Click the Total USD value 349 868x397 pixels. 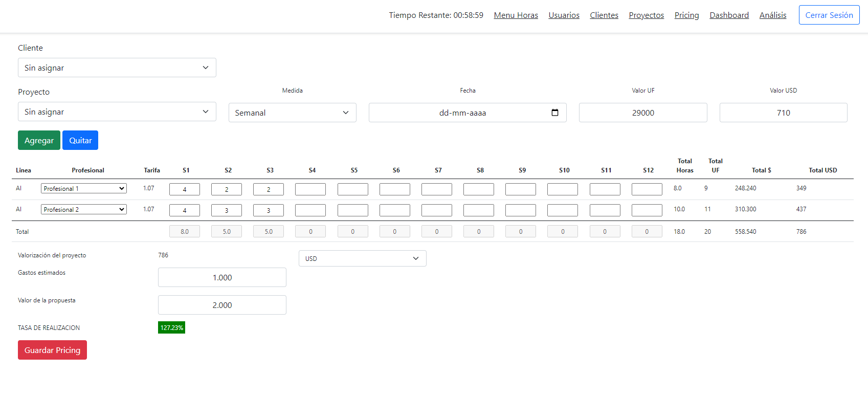(x=802, y=188)
